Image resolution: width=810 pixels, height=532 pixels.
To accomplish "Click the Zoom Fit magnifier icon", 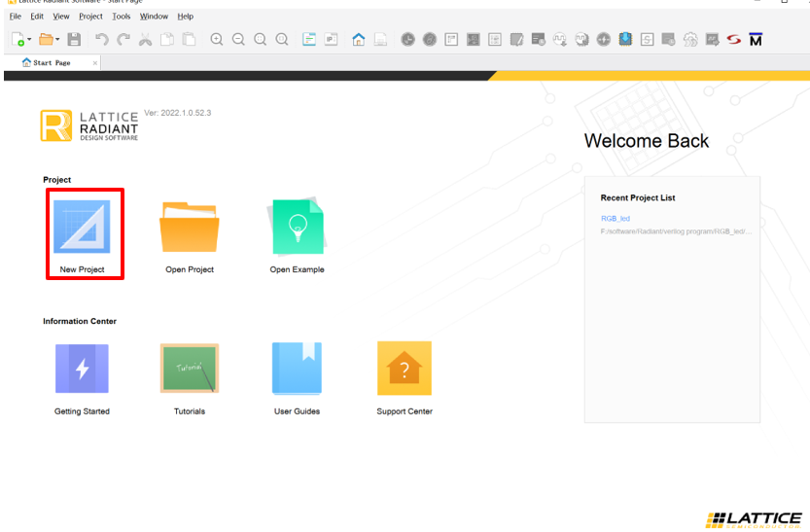I will tap(260, 39).
